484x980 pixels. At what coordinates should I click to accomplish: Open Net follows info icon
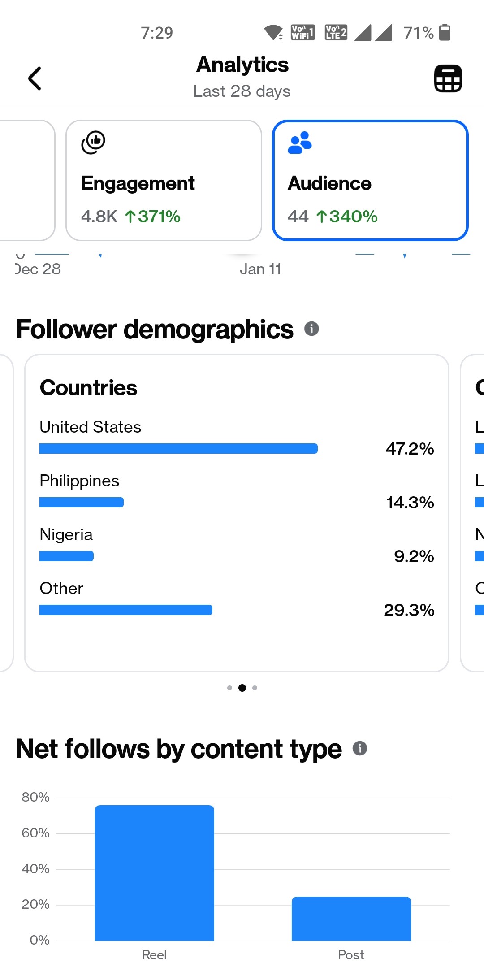tap(360, 748)
